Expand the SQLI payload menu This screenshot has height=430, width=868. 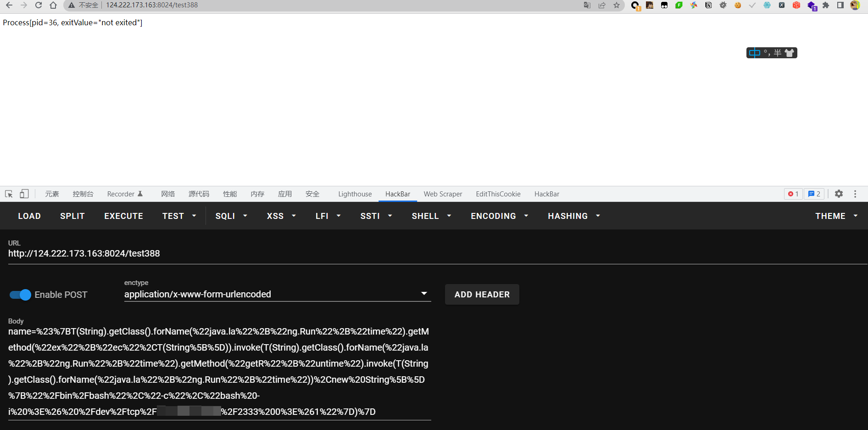[x=231, y=216]
